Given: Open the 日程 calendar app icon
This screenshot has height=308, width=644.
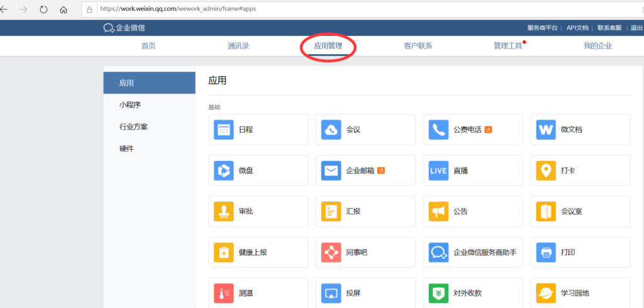Looking at the screenshot, I should click(224, 129).
